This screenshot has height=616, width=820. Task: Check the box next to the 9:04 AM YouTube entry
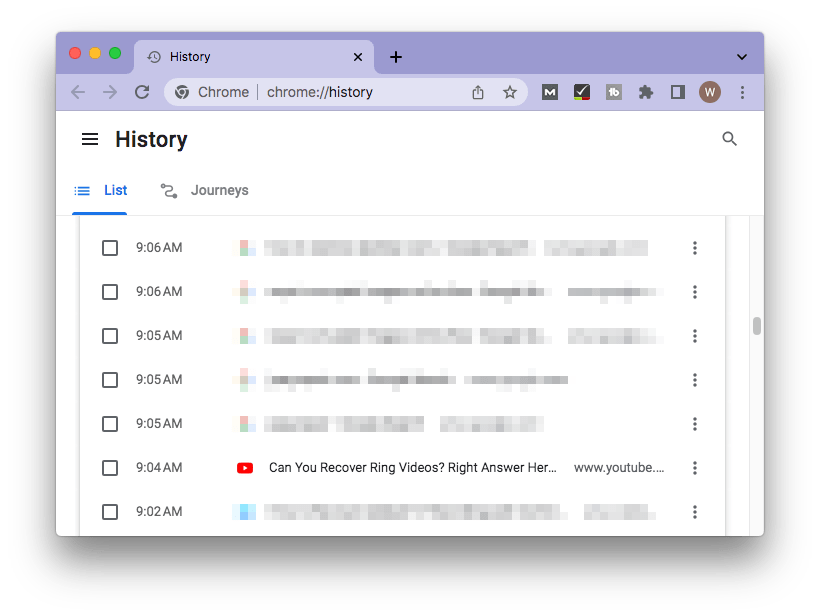[x=110, y=467]
